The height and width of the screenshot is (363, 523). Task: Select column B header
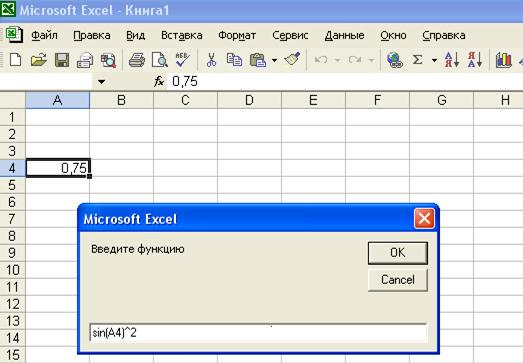pyautogui.click(x=121, y=100)
